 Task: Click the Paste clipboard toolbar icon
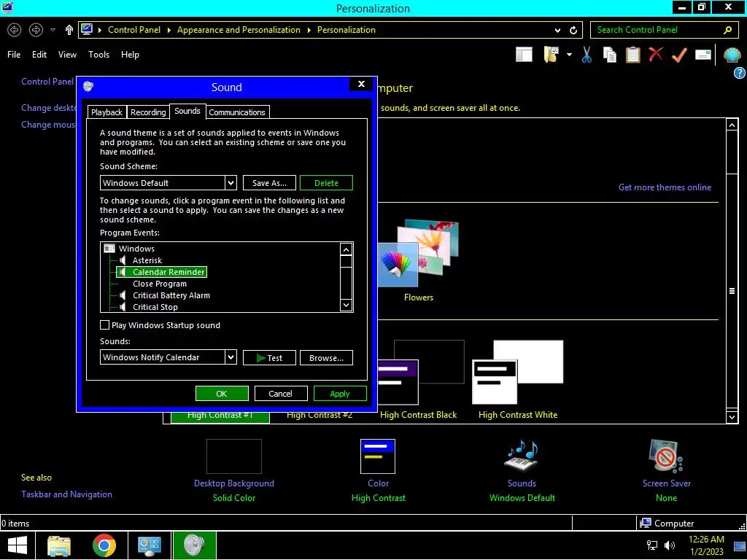point(632,55)
